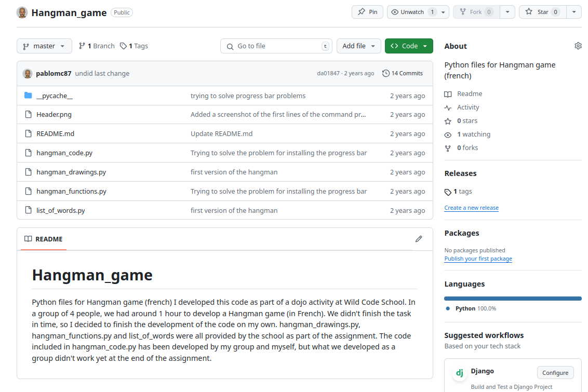Open commit hash da01847
The height and width of the screenshot is (392, 588).
[328, 73]
